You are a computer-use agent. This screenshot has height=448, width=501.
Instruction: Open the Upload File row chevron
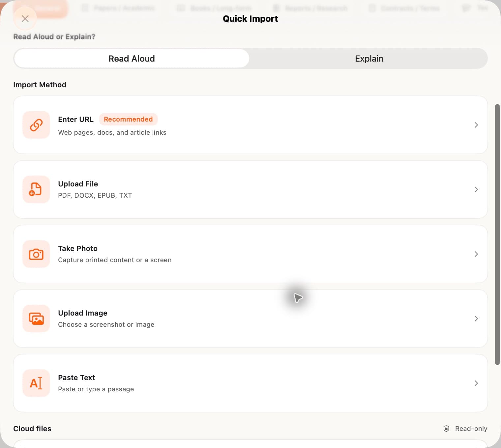pyautogui.click(x=476, y=189)
